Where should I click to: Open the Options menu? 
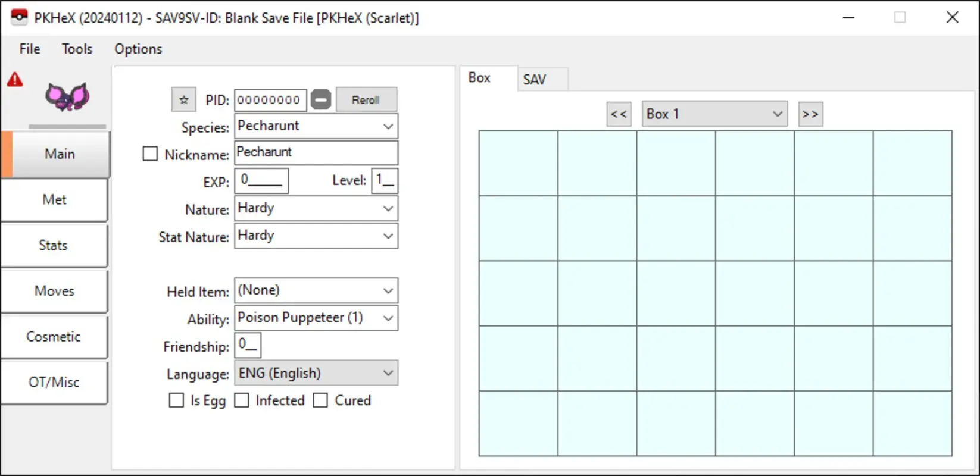click(138, 49)
